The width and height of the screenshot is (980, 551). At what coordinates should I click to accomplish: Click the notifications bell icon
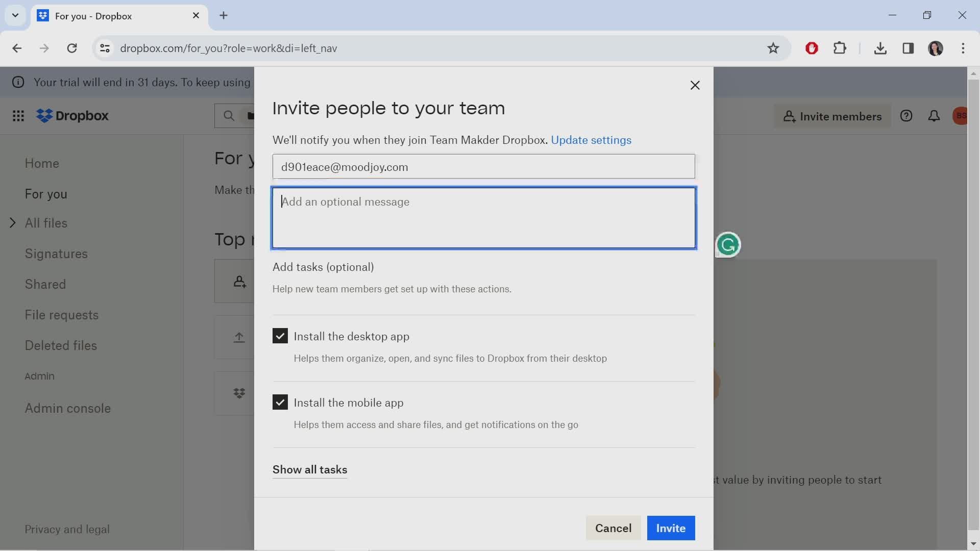click(934, 115)
